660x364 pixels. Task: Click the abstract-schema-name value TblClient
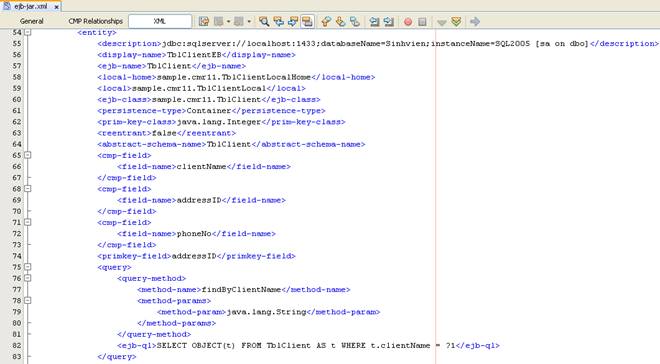[229, 144]
